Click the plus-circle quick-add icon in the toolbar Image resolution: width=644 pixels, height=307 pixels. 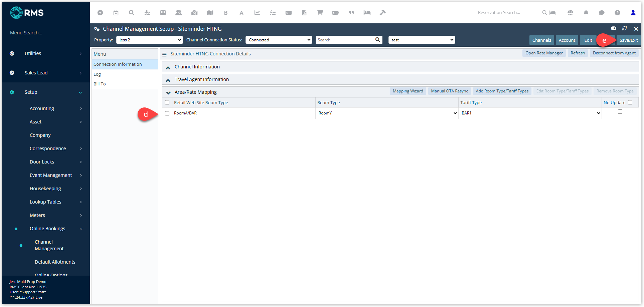click(100, 13)
